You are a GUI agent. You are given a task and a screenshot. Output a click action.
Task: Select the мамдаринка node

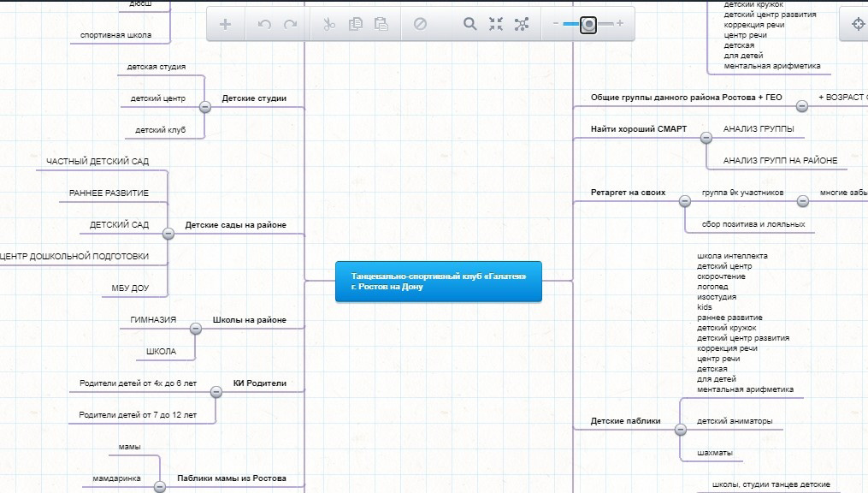click(x=116, y=478)
